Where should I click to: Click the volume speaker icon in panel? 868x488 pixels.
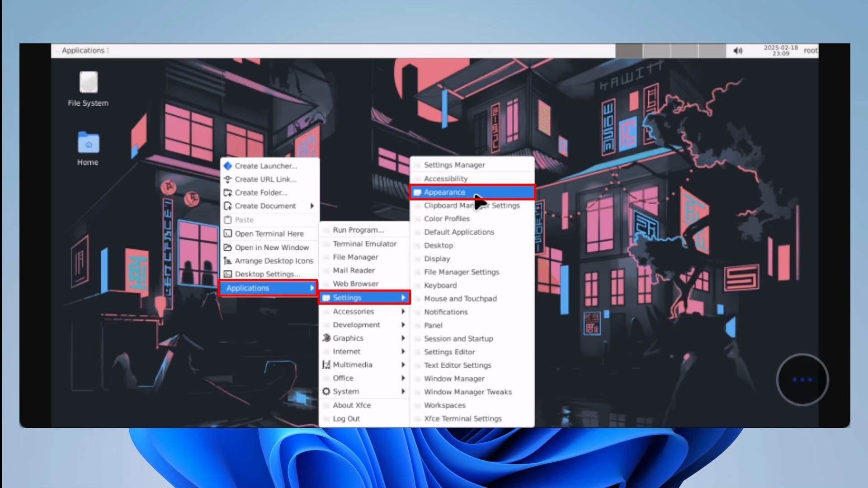(737, 51)
